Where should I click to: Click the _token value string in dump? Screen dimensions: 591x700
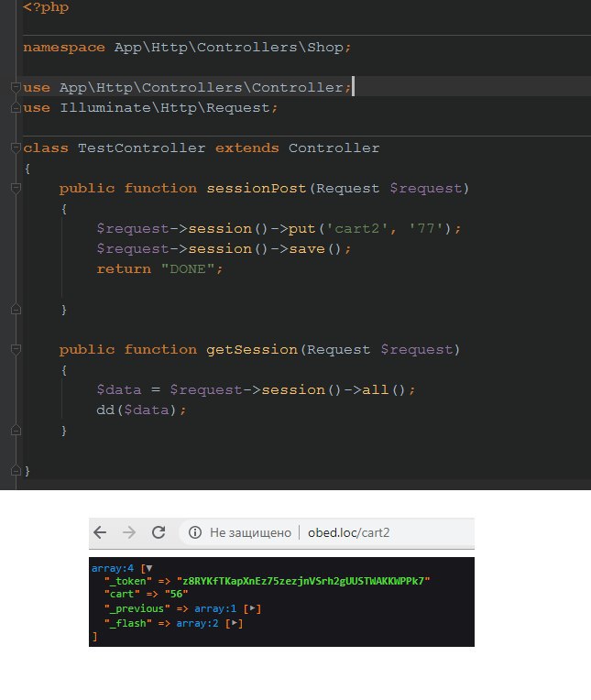[303, 581]
